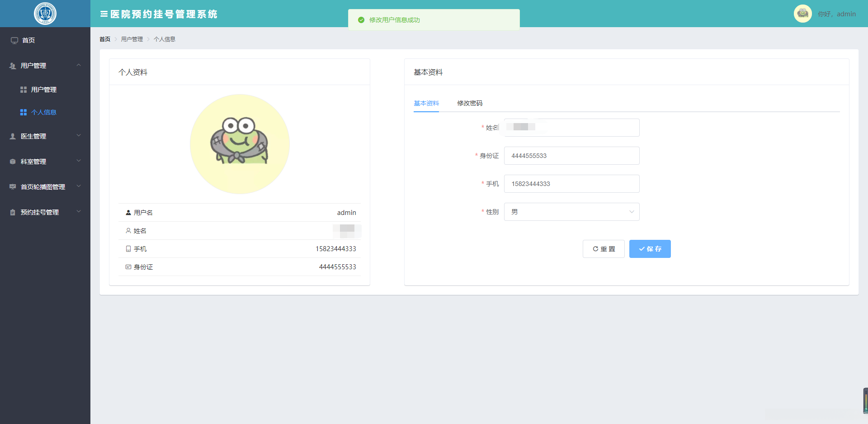Viewport: 868px width, 424px height.
Task: Click the 保存 save button
Action: coord(650,249)
